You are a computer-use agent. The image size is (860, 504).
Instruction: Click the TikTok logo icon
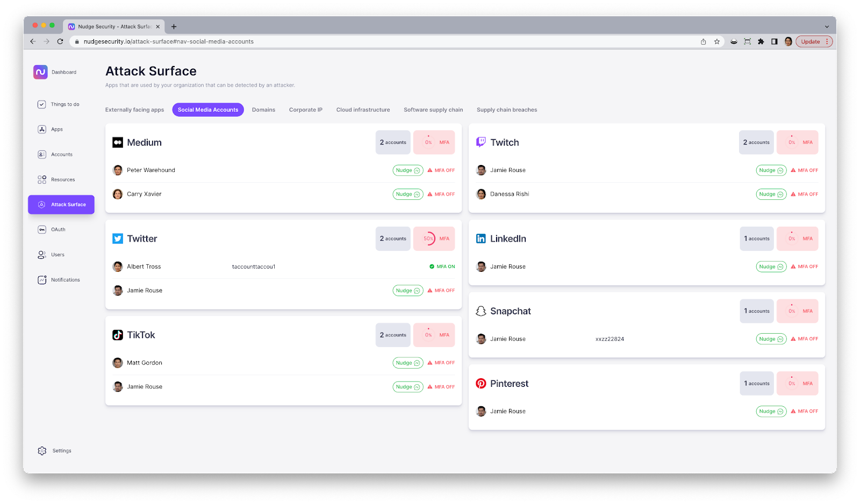[x=118, y=335]
